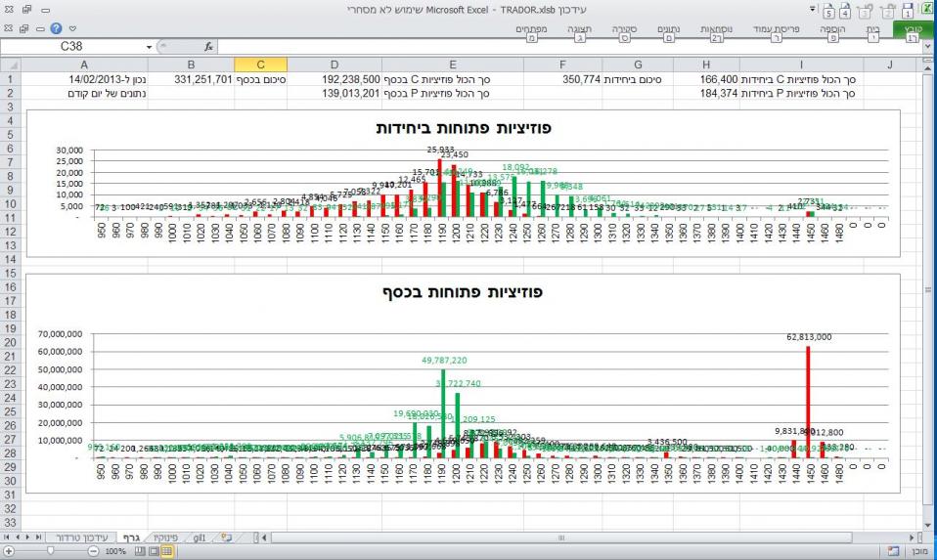This screenshot has width=937, height=560.
Task: Click the fx insert function icon
Action: [208, 46]
